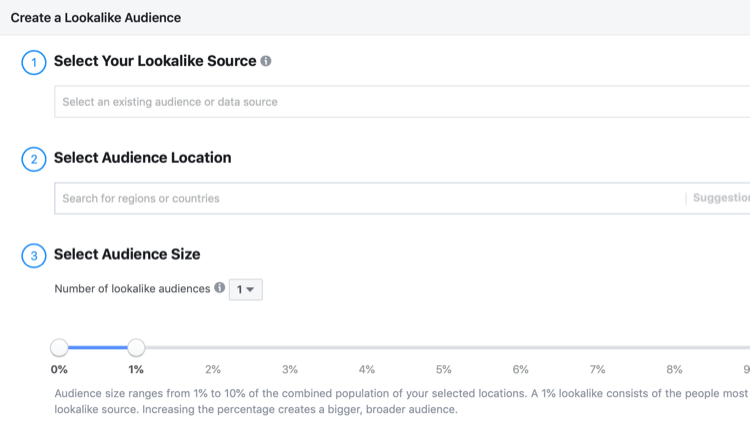The image size is (750, 446).
Task: Select the slider handle at 0%
Action: (x=59, y=347)
